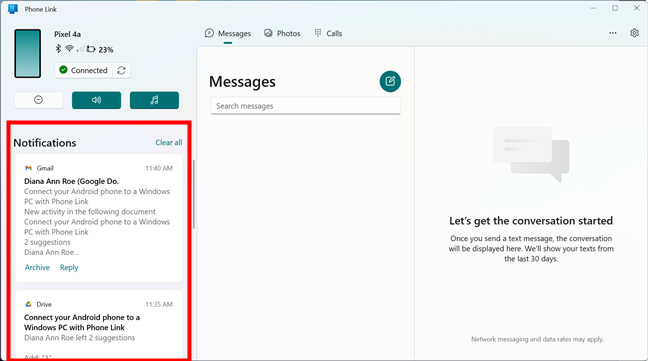Click 'Network messaging and data rates may apply' text
Viewport: 648px width, 361px height.
pyautogui.click(x=537, y=339)
